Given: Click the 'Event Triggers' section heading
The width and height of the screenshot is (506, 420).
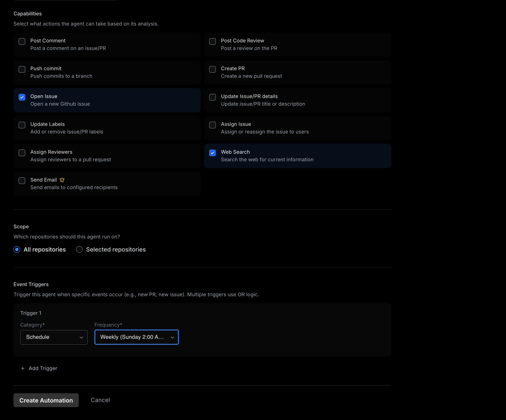Looking at the screenshot, I should point(31,284).
